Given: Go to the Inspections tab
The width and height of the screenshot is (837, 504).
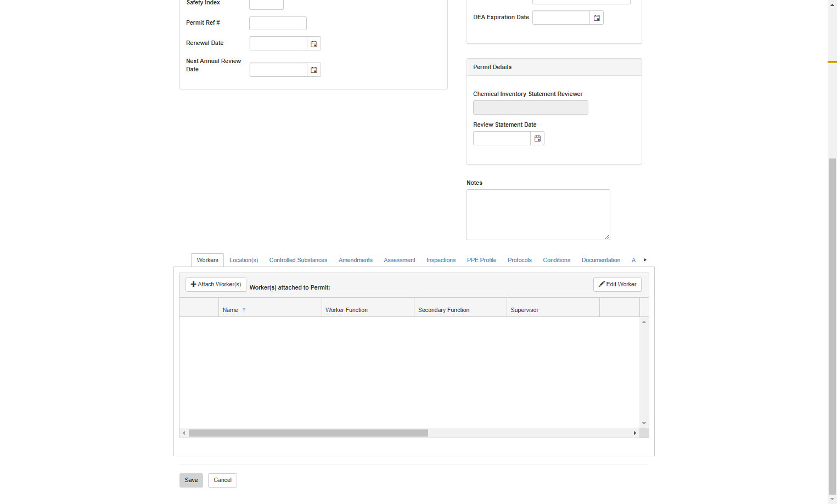Looking at the screenshot, I should coord(441,260).
